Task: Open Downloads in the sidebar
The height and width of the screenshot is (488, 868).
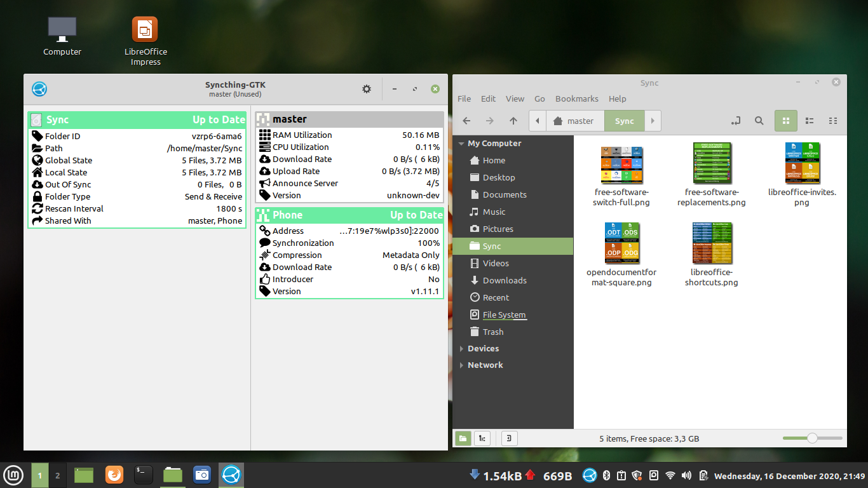Action: click(x=505, y=281)
